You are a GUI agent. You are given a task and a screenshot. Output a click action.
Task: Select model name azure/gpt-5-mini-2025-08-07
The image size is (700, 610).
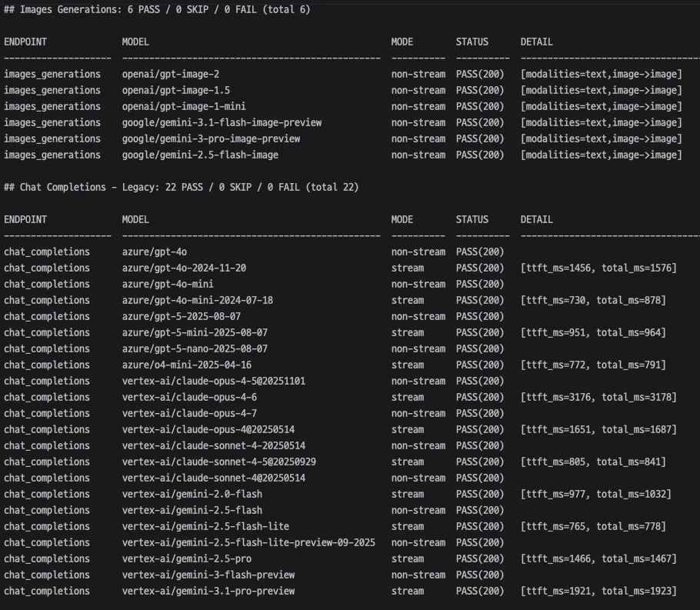point(195,332)
